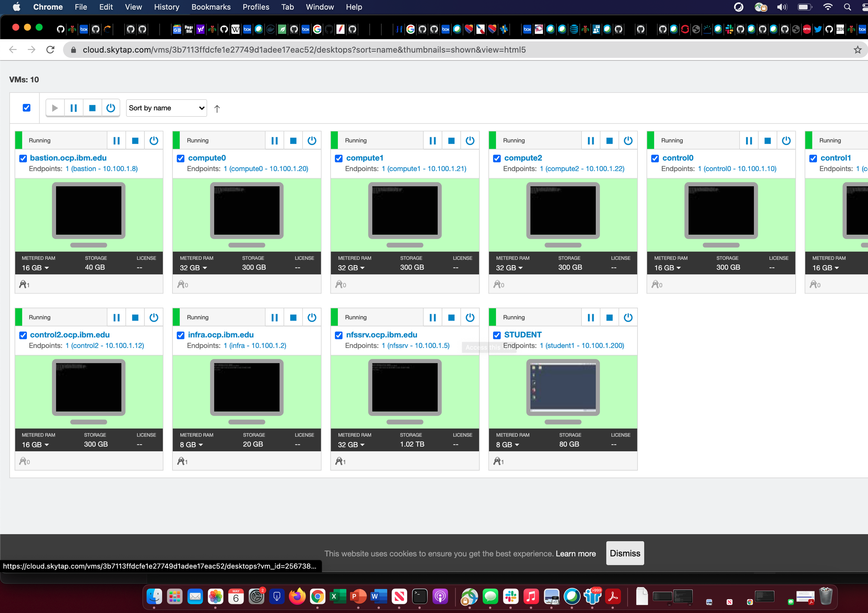
Task: Dismiss the cookie notice
Action: [x=625, y=553]
